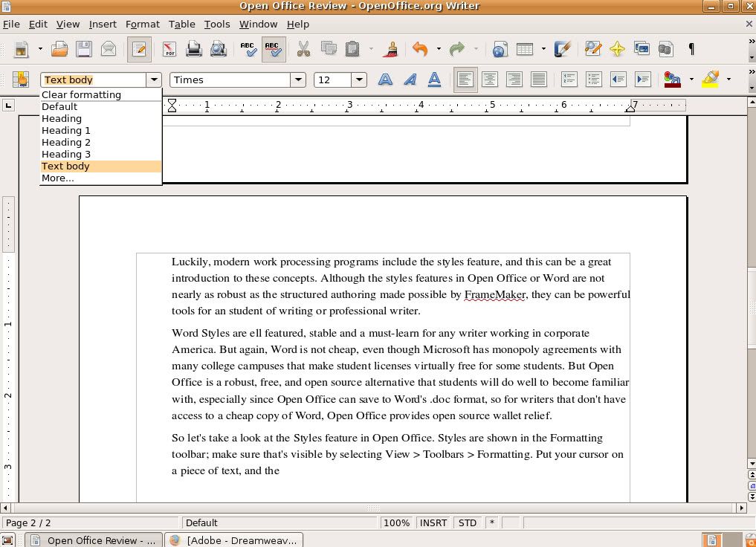The image size is (756, 547).
Task: Insert a hyperlink via the globe icon
Action: click(500, 49)
